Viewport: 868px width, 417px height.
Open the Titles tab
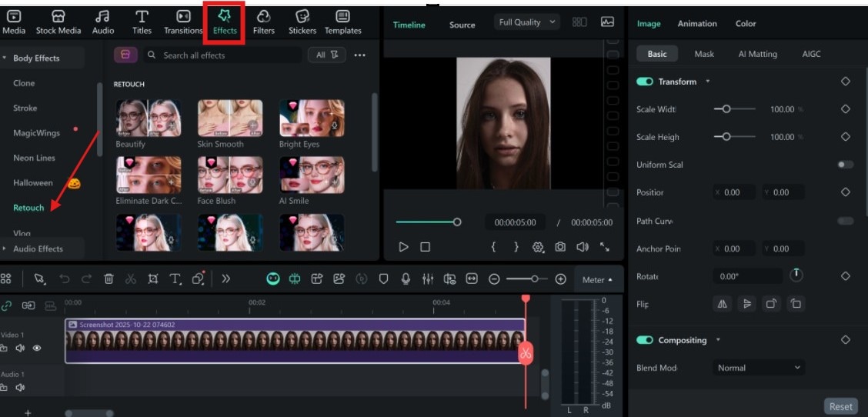pyautogui.click(x=142, y=23)
